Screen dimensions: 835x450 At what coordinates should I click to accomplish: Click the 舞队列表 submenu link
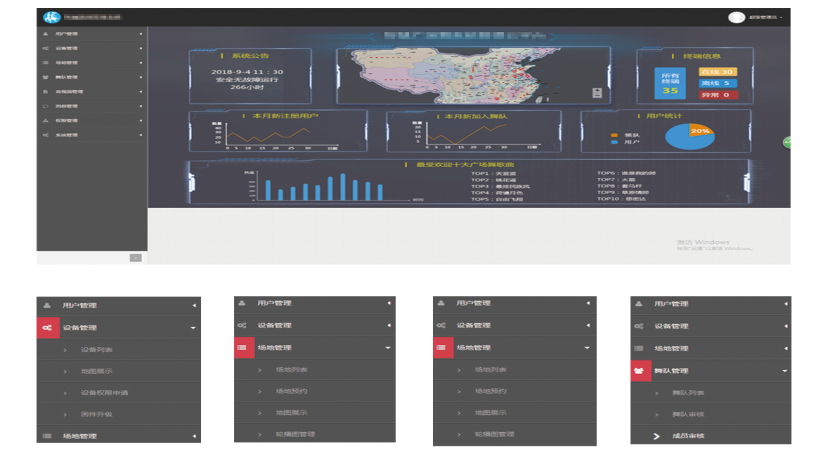coord(687,392)
